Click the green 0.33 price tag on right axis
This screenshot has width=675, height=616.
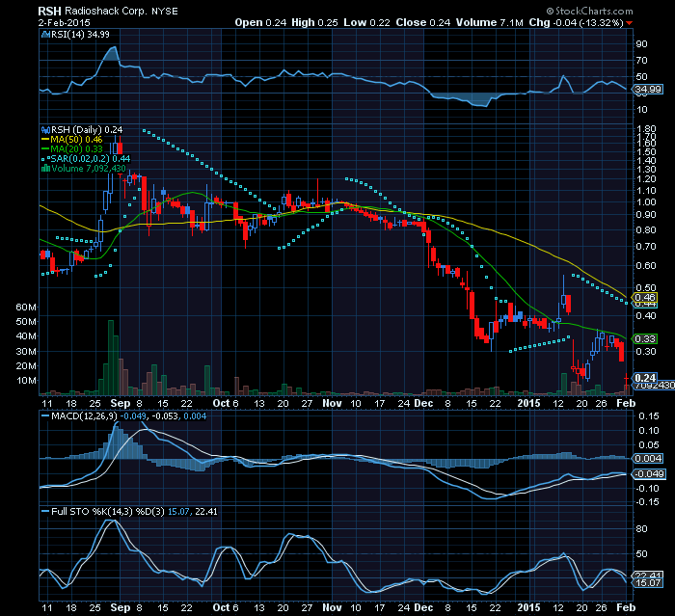click(645, 338)
